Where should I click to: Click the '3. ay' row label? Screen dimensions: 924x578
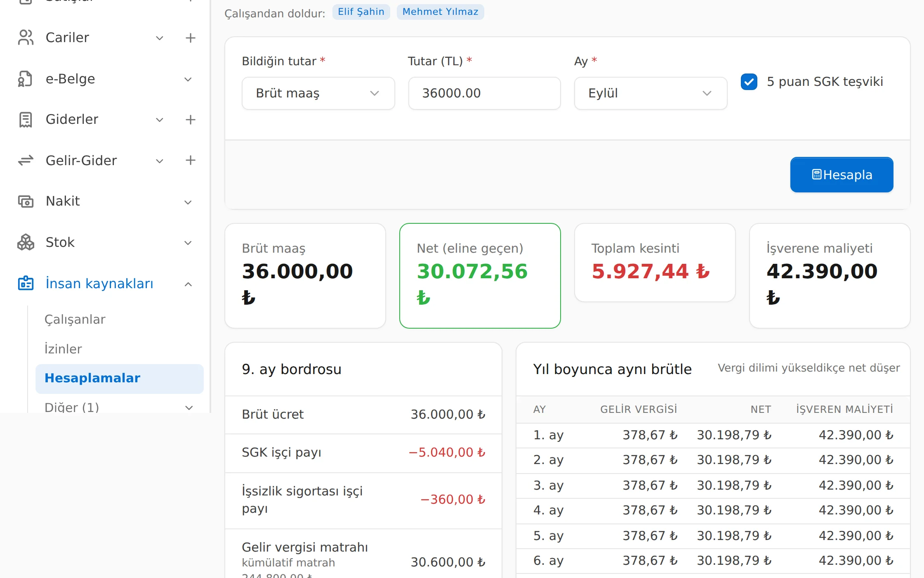pyautogui.click(x=548, y=486)
